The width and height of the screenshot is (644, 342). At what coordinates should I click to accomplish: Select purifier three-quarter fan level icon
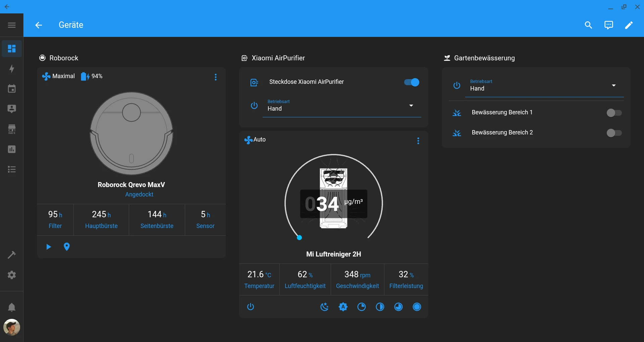click(398, 307)
